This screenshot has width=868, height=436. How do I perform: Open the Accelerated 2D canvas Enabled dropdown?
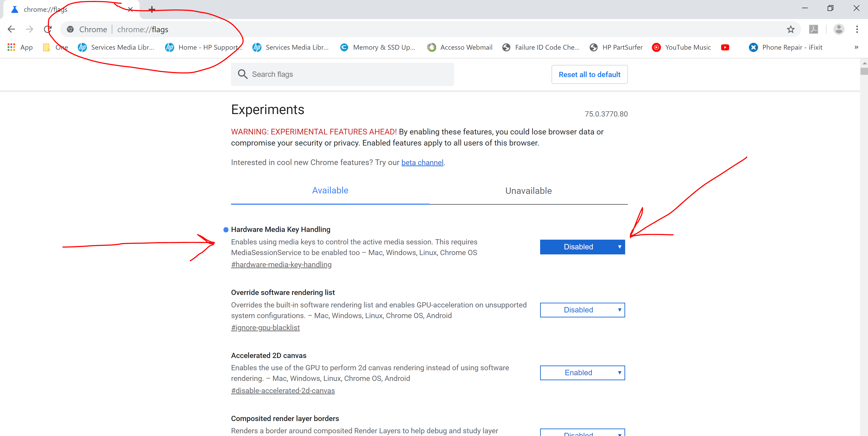click(x=582, y=373)
